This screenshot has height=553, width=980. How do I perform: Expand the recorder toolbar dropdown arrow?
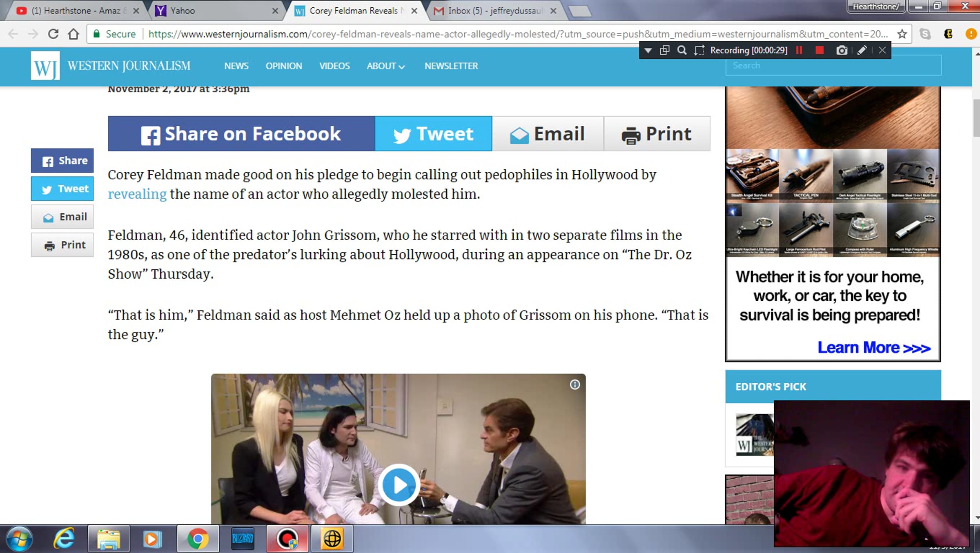[648, 50]
